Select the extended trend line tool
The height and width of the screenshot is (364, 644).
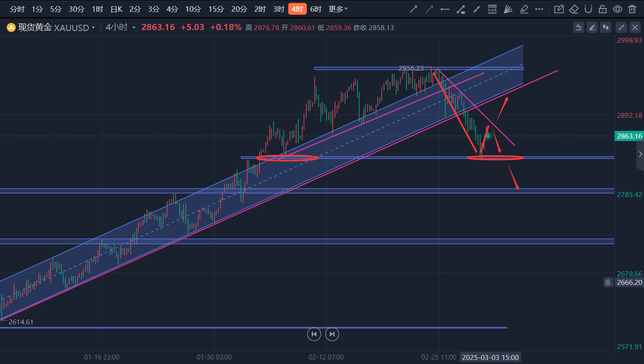(476, 9)
